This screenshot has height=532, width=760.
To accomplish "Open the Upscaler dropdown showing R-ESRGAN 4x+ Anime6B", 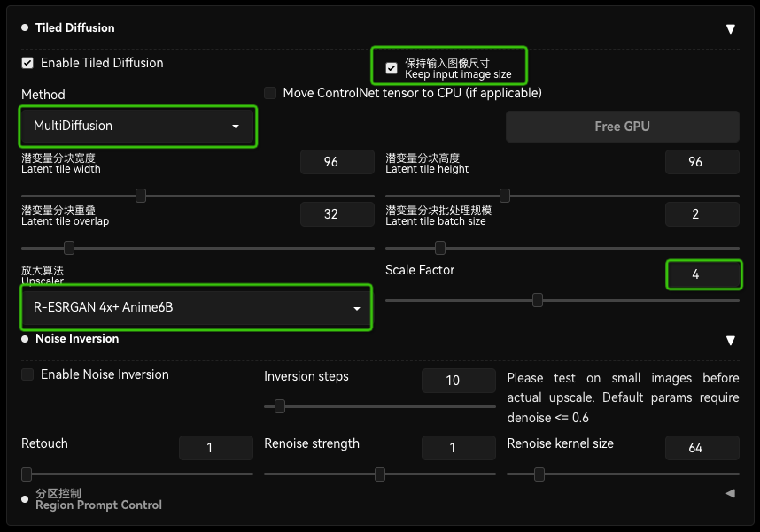I will coord(196,306).
